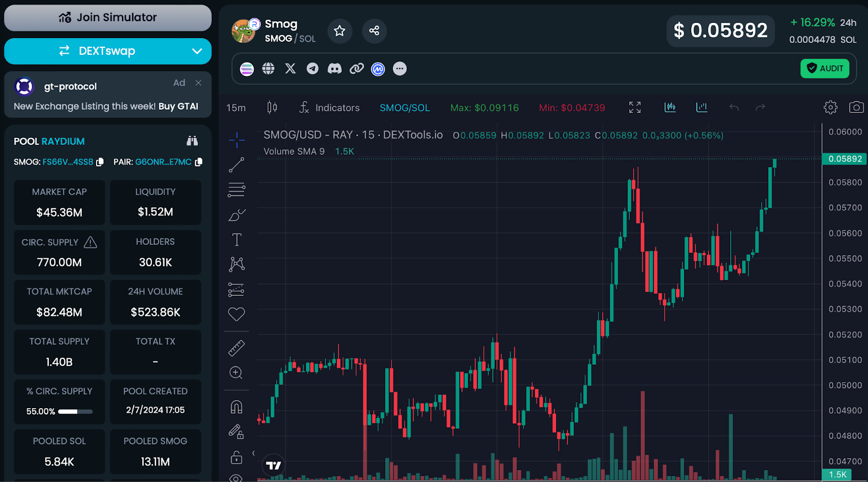Toggle the magnet snap mode

point(237,407)
